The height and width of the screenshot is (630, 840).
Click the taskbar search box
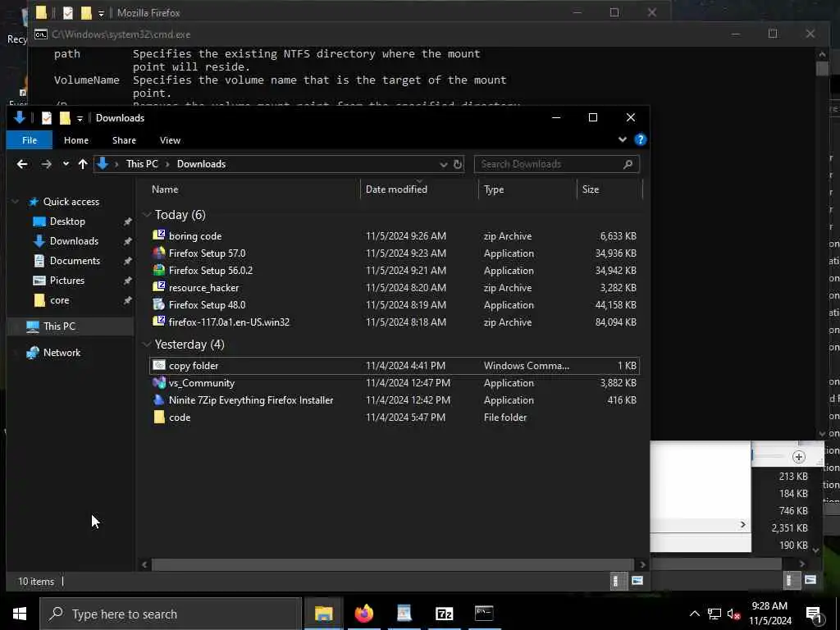click(171, 614)
